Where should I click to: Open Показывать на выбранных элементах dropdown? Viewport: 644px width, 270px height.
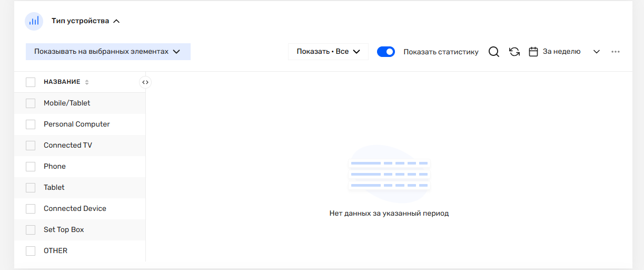(108, 52)
